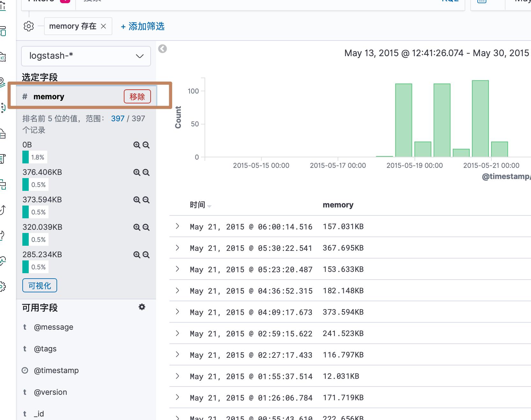Select the @tags available field
The width and height of the screenshot is (531, 420).
click(45, 349)
